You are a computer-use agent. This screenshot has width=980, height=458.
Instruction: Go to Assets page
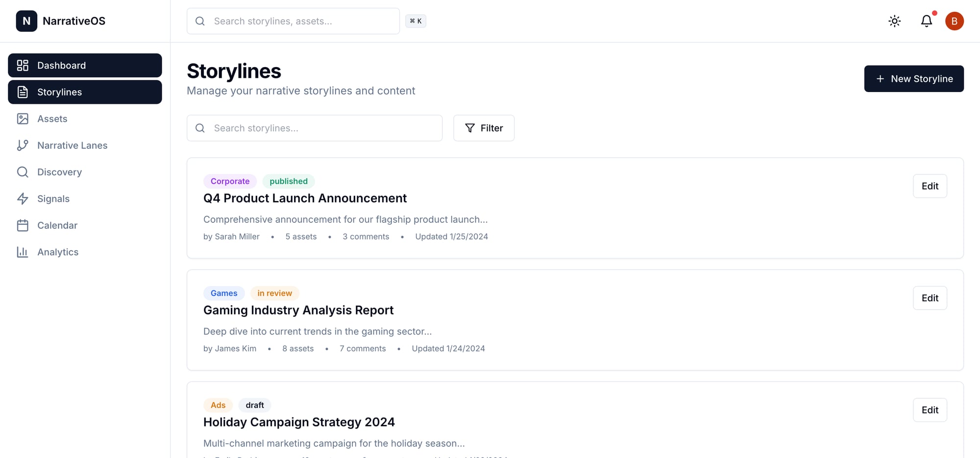(x=85, y=119)
